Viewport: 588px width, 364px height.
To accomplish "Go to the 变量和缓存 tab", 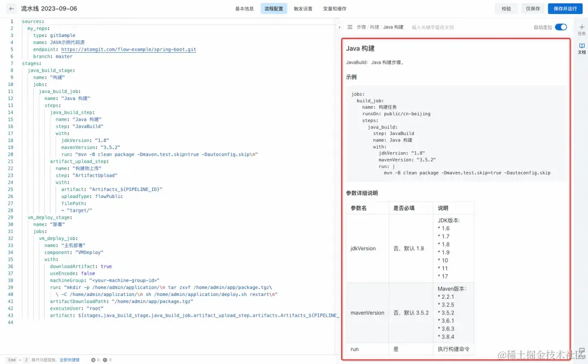I will click(334, 9).
